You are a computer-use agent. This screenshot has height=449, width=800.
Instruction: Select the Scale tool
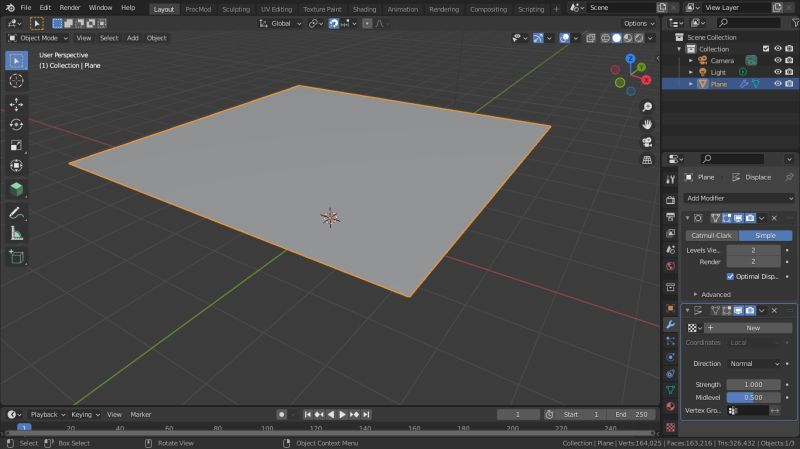click(16, 145)
